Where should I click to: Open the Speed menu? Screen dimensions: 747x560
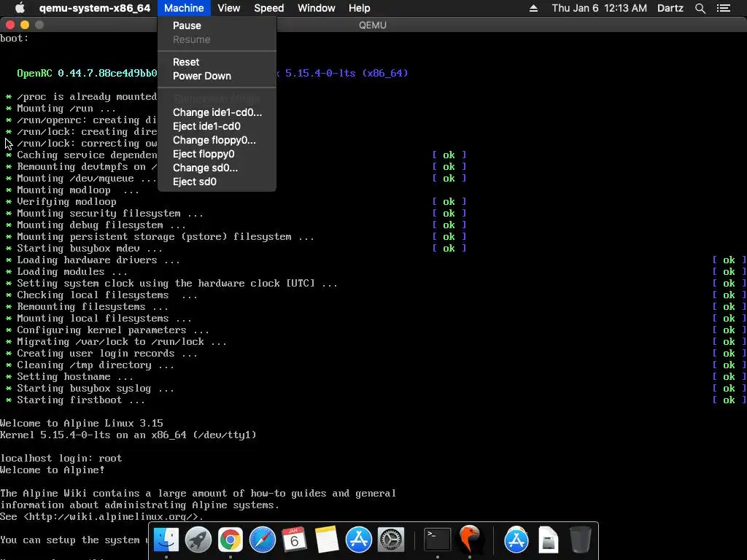(268, 8)
